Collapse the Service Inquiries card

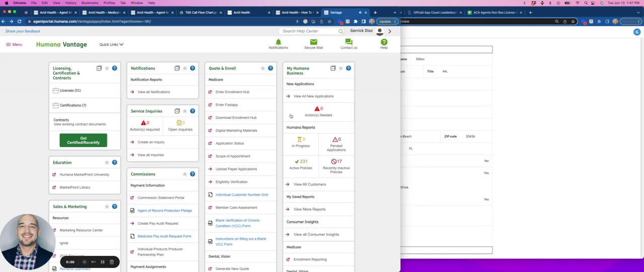pyautogui.click(x=177, y=111)
